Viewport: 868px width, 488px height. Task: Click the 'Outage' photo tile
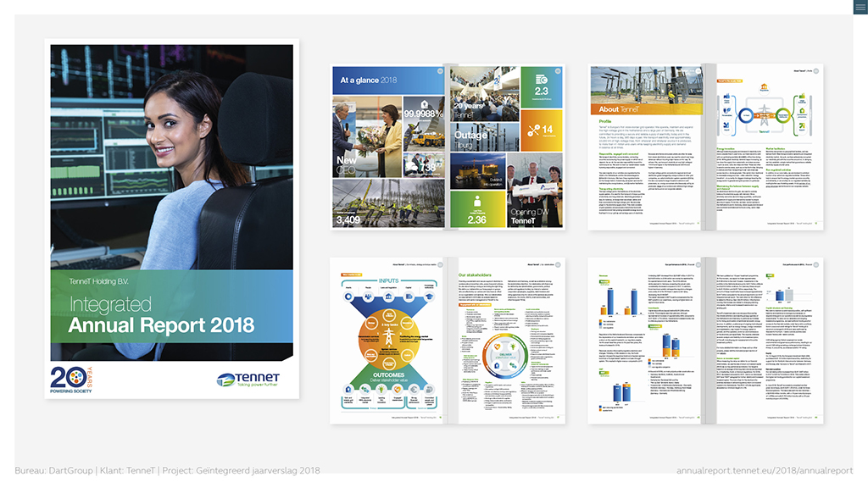[484, 136]
